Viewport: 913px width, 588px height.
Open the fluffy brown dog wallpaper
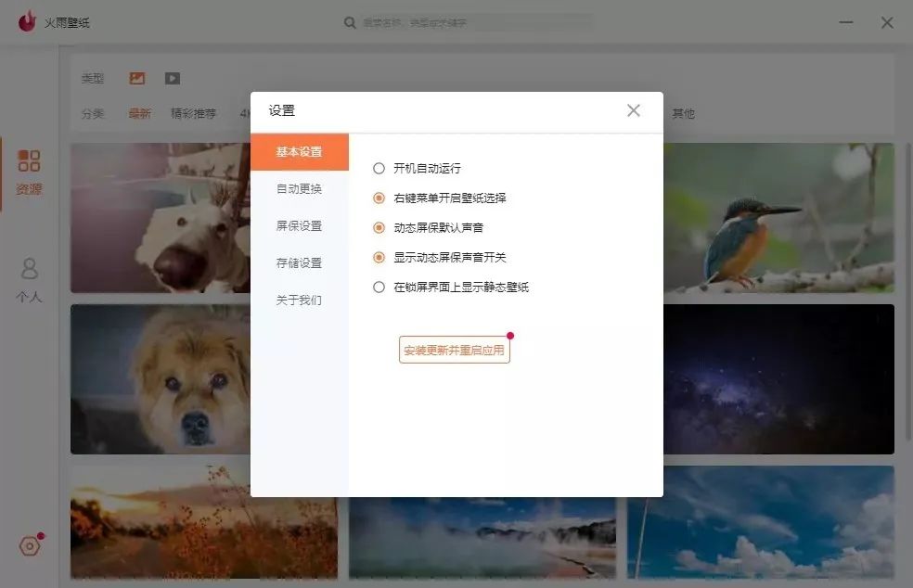coord(161,379)
